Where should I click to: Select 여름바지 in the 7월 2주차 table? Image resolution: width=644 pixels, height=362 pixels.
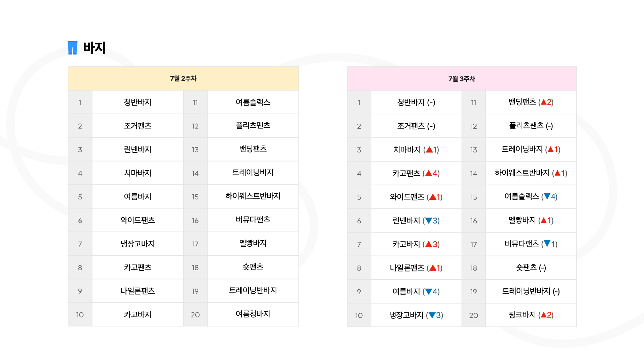tap(138, 196)
